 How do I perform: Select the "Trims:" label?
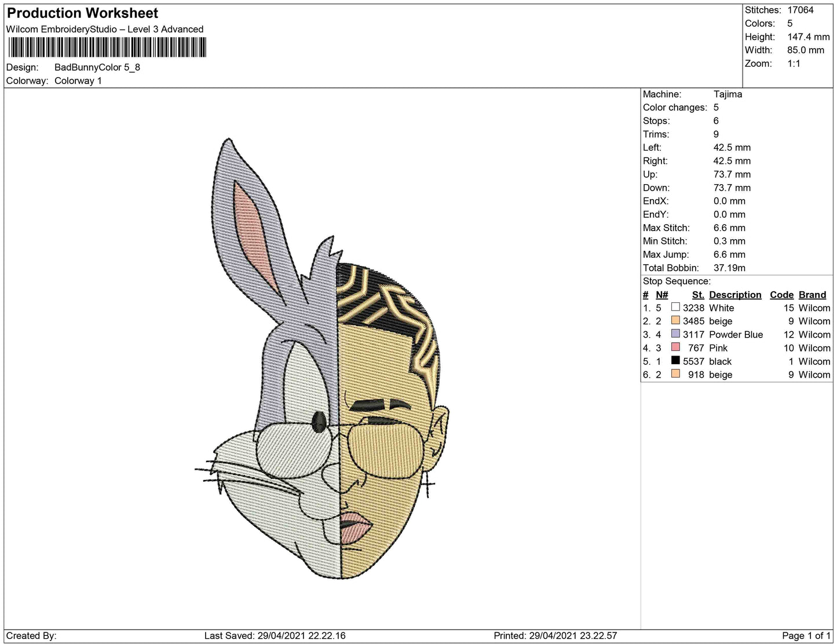pos(656,134)
